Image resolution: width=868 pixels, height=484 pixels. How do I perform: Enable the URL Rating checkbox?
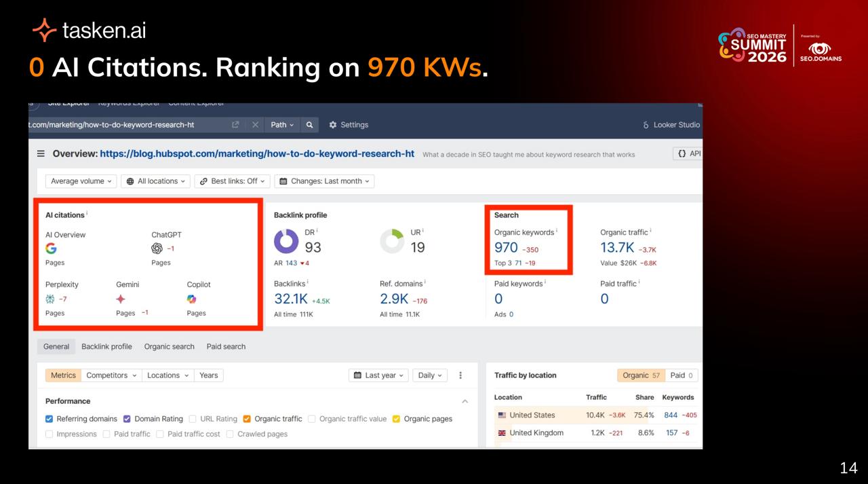193,419
